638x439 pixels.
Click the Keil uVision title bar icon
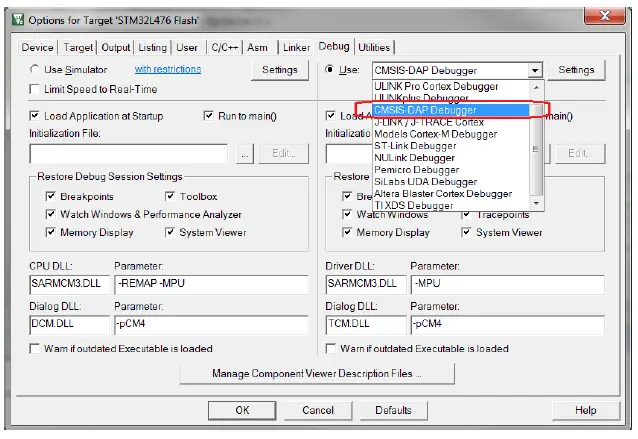18,20
